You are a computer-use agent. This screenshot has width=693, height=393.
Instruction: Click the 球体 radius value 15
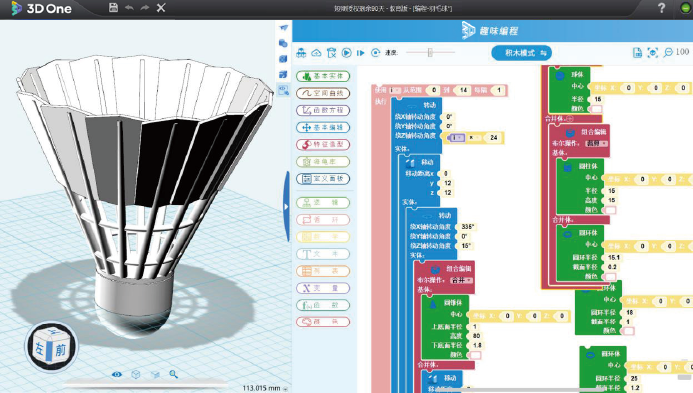(598, 99)
